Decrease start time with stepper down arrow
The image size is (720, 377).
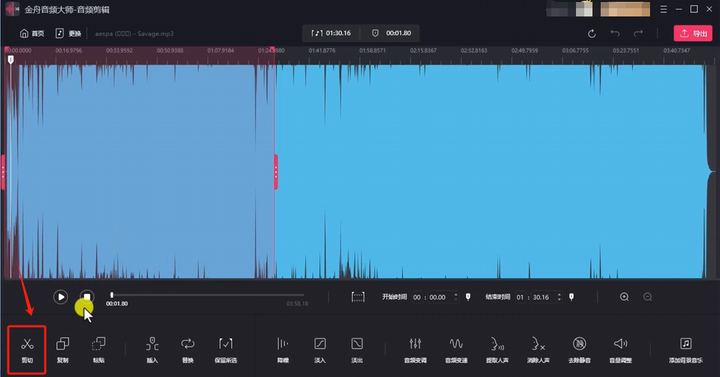click(x=456, y=300)
